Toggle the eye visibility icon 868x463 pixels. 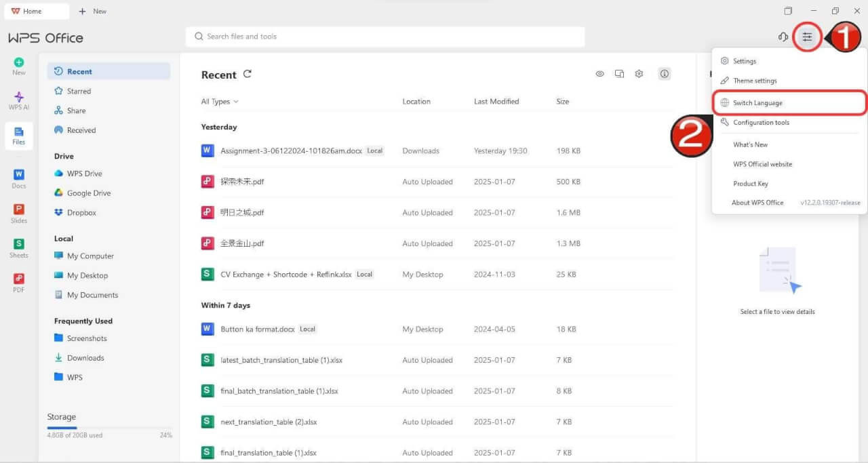(x=599, y=74)
